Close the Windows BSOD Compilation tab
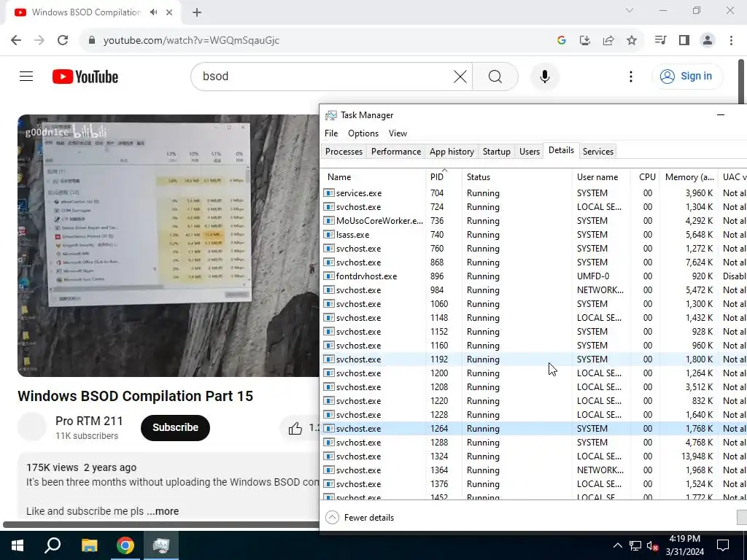This screenshot has width=747, height=560. (169, 12)
